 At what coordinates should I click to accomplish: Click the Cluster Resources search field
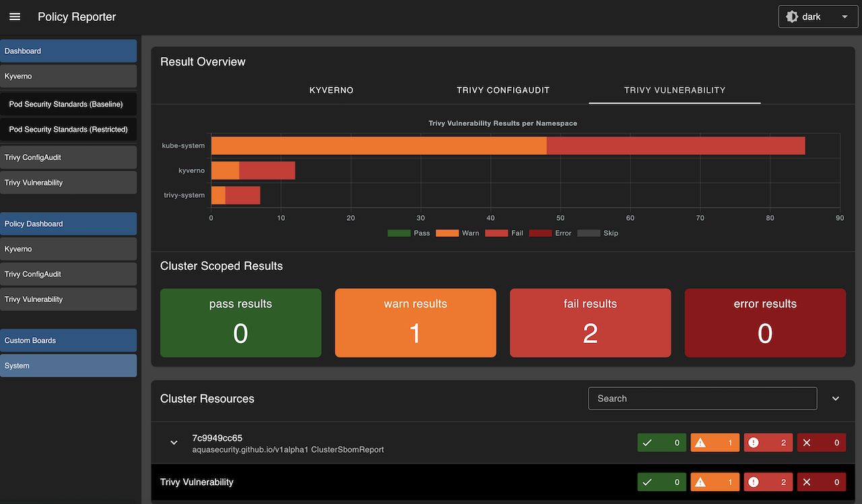tap(702, 398)
